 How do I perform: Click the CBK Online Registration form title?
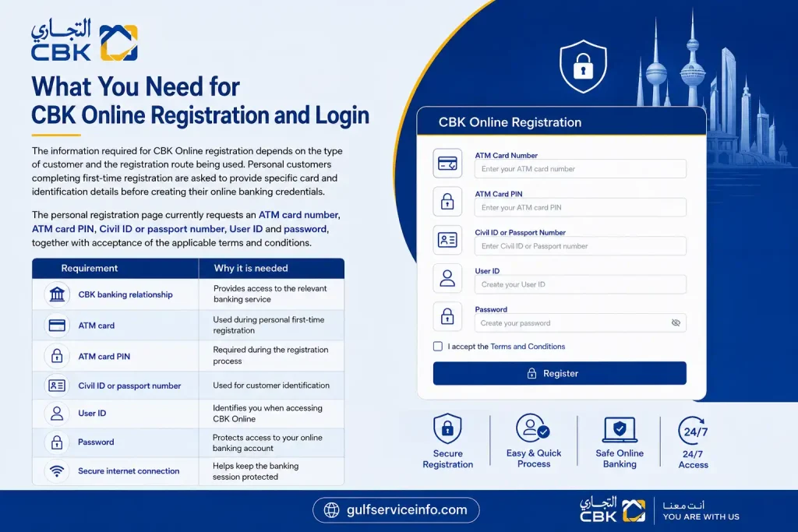[x=510, y=122]
